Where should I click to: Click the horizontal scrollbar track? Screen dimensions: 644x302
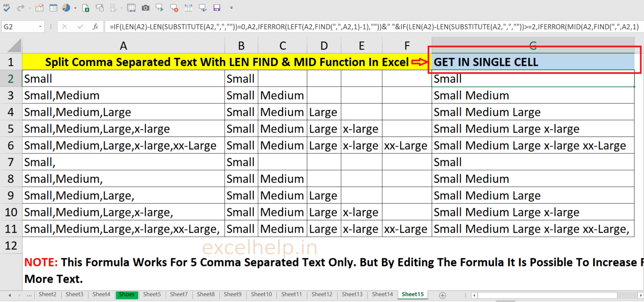tap(558, 295)
